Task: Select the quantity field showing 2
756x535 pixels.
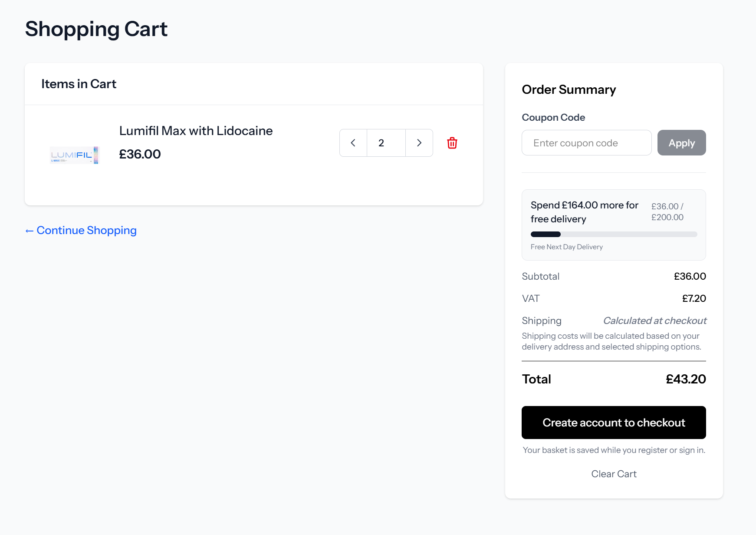Action: click(386, 143)
